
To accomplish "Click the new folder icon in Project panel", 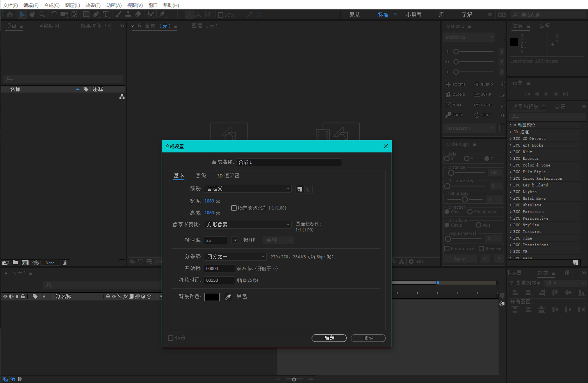I will 15,263.
